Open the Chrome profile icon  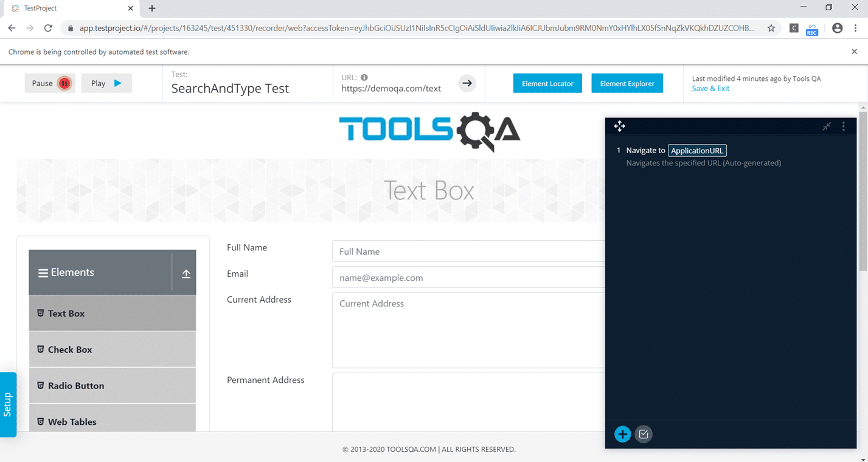click(x=838, y=28)
